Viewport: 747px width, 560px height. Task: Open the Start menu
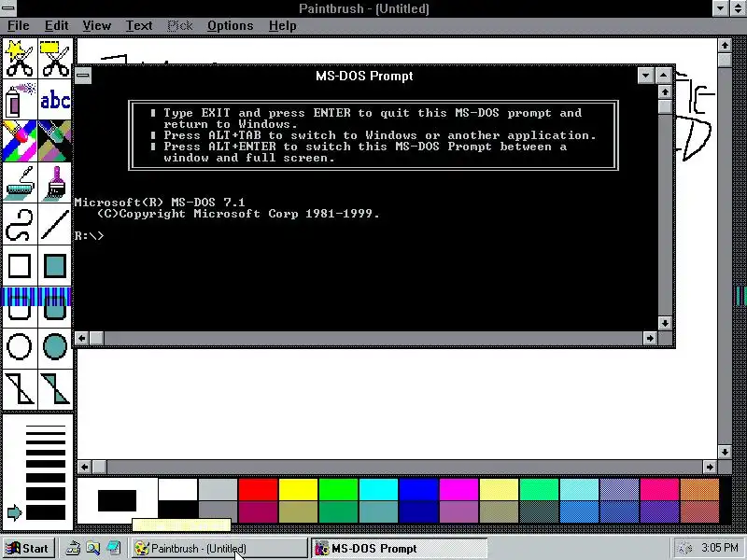pos(28,549)
